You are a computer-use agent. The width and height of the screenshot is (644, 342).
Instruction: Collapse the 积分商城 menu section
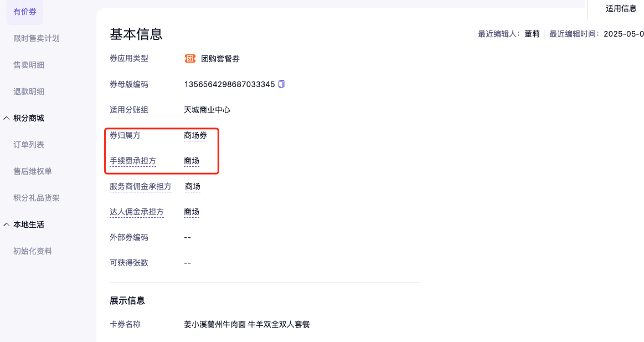6,118
